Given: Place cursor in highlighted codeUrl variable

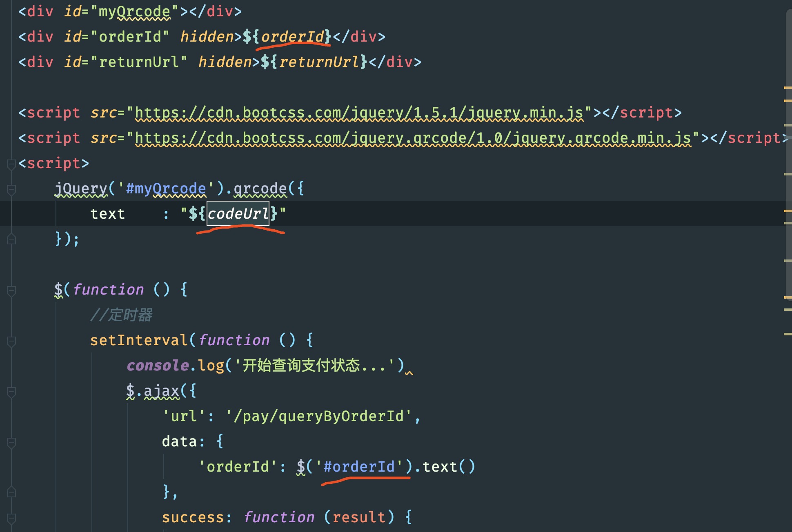Looking at the screenshot, I should 238,214.
